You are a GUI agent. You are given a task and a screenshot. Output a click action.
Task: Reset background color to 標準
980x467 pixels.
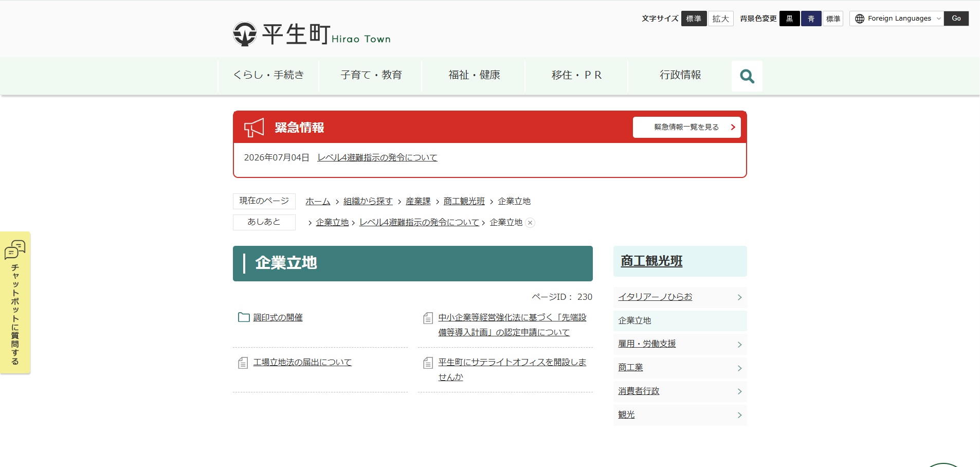click(x=832, y=19)
